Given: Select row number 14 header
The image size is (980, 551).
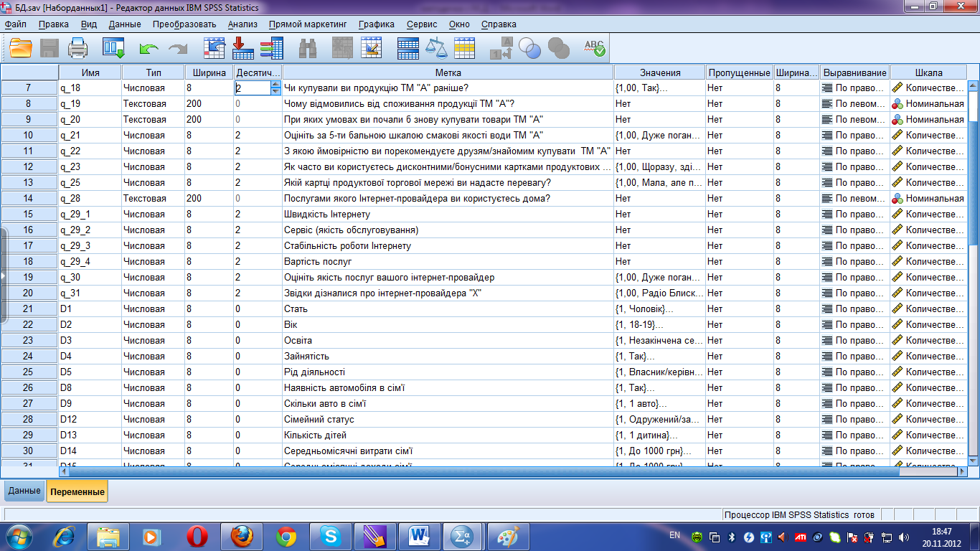Looking at the screenshot, I should (x=29, y=198).
